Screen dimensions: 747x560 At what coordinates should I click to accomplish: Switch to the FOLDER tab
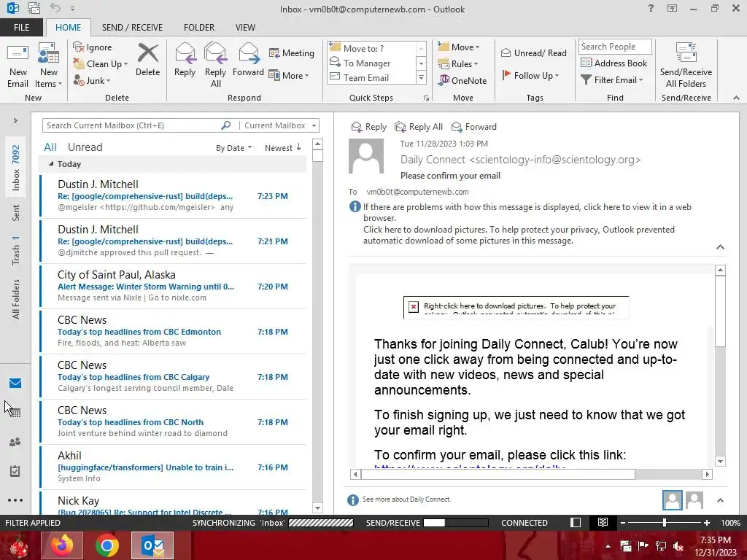point(199,27)
